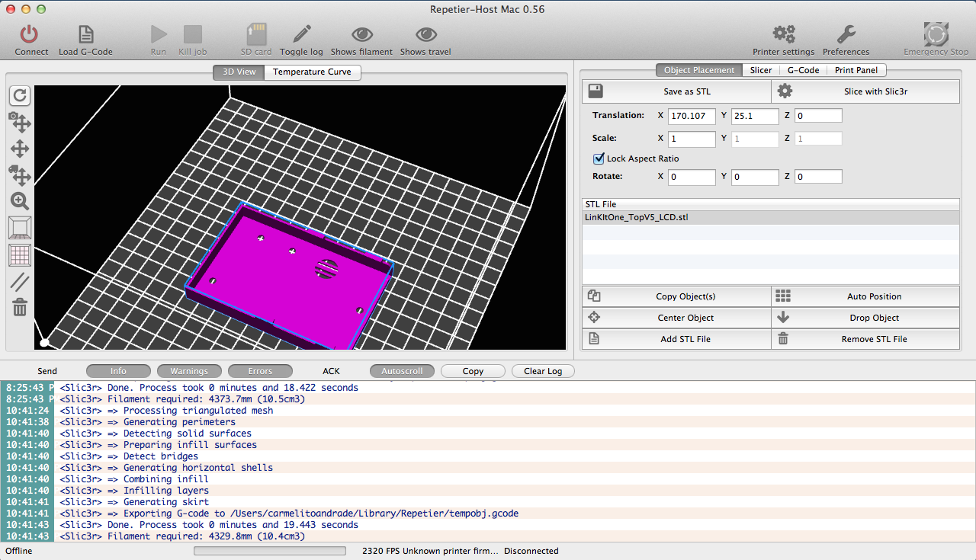Select the Object Placement tab

(699, 70)
